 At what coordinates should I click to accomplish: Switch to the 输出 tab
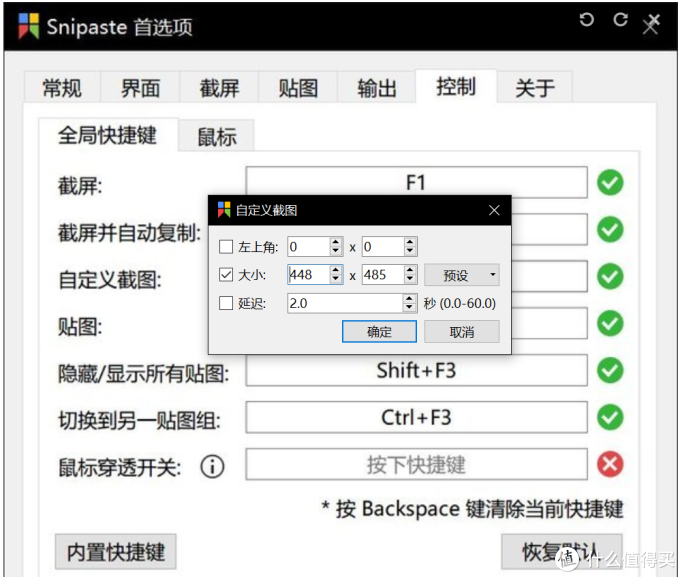[x=377, y=88]
